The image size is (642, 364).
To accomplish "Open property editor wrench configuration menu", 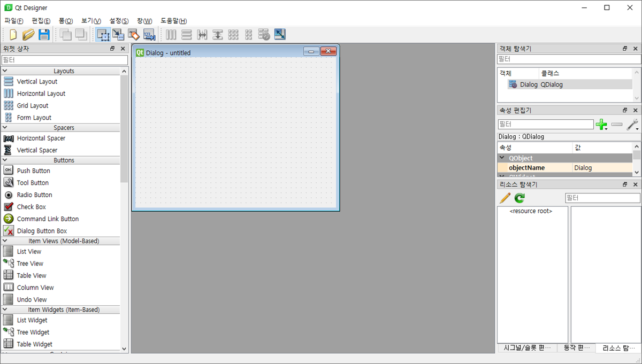I will tap(633, 125).
